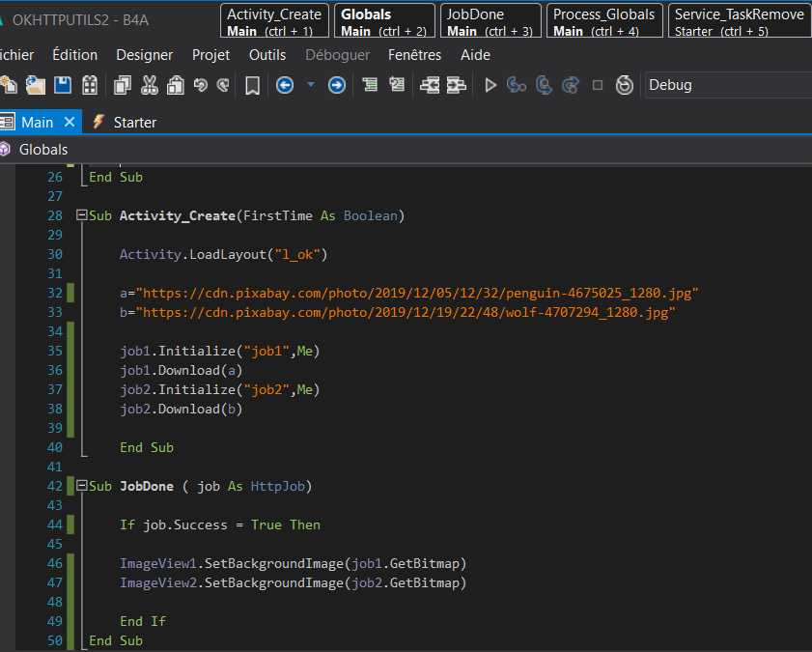The width and height of the screenshot is (812, 652).
Task: Open the Designer menu
Action: pyautogui.click(x=145, y=55)
